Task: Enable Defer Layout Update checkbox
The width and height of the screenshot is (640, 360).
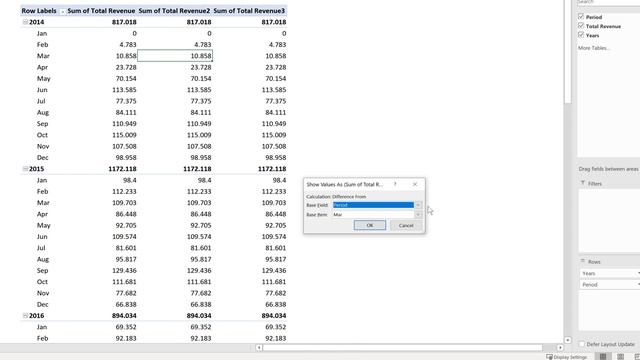Action: coord(582,344)
